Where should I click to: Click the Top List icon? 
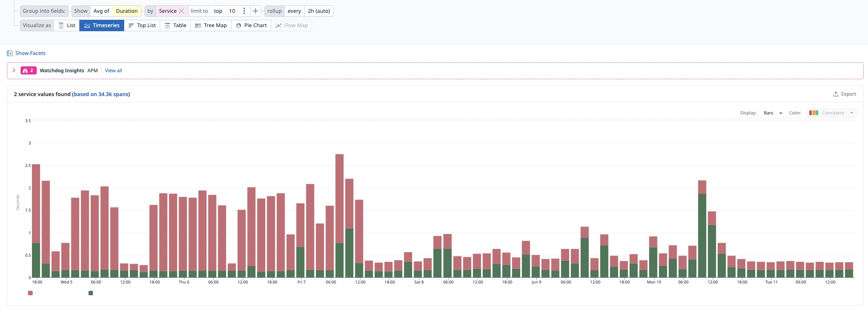coord(131,25)
